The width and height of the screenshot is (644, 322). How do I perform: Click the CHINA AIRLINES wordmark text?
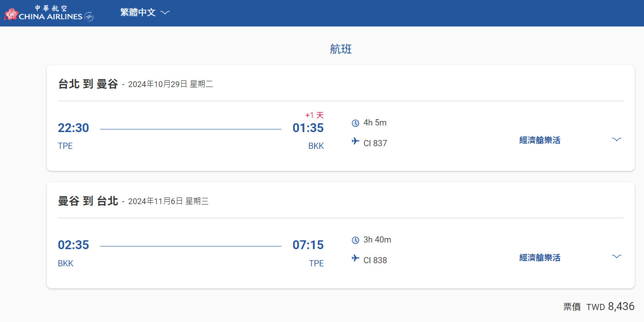[51, 17]
